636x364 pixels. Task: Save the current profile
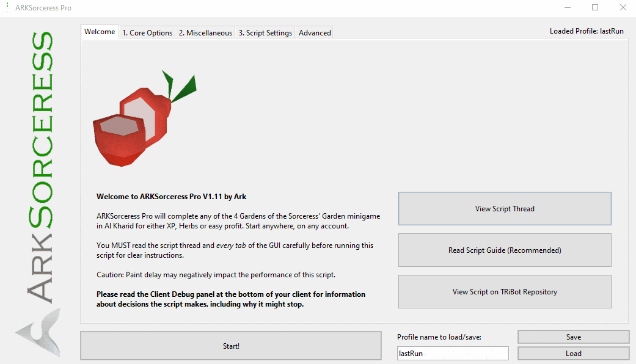coord(574,337)
